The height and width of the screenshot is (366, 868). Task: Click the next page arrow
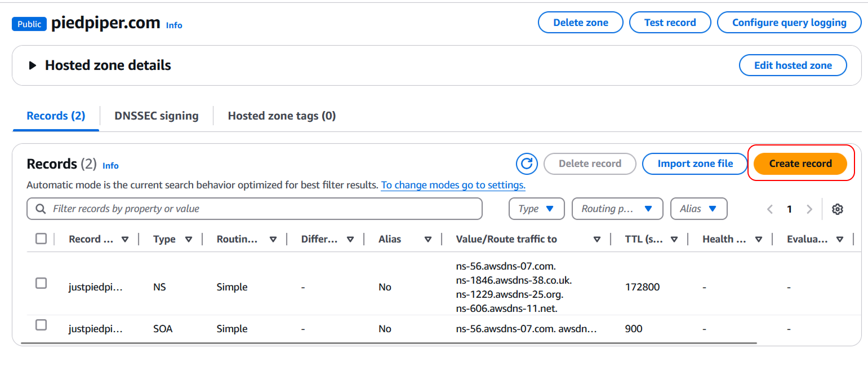coord(809,209)
